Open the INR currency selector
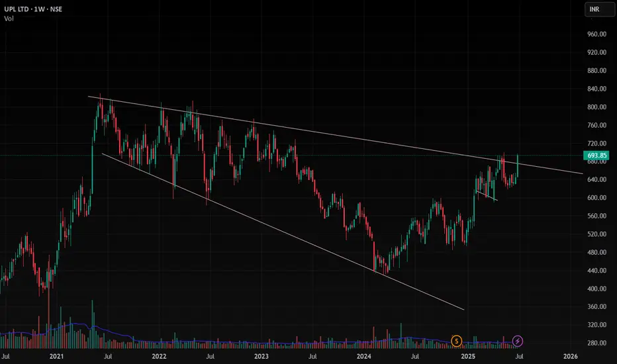Viewport: 617px width, 364px height. (x=599, y=9)
